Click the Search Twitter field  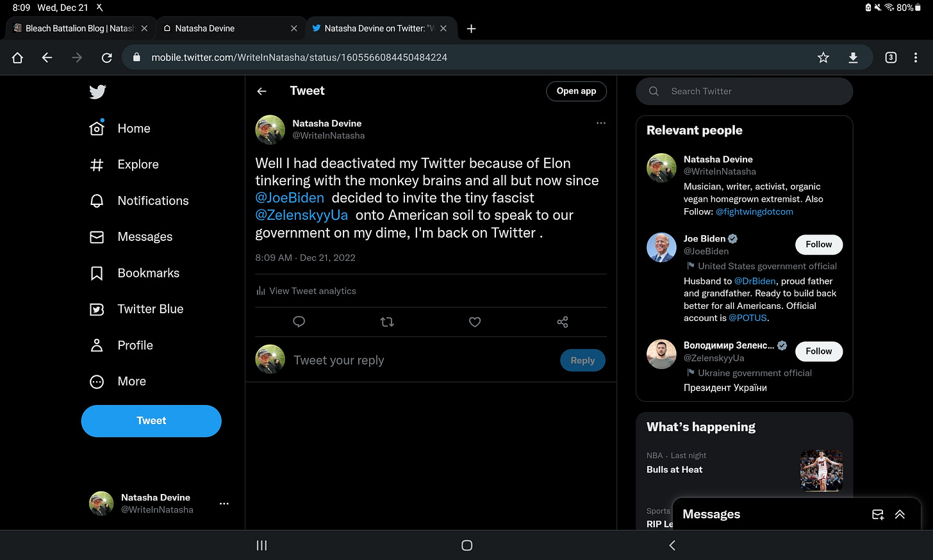[745, 91]
